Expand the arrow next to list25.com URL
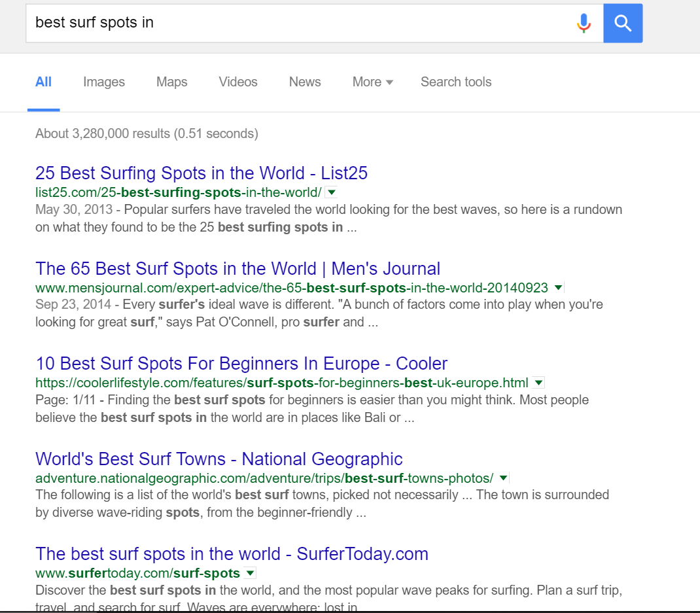 click(331, 192)
